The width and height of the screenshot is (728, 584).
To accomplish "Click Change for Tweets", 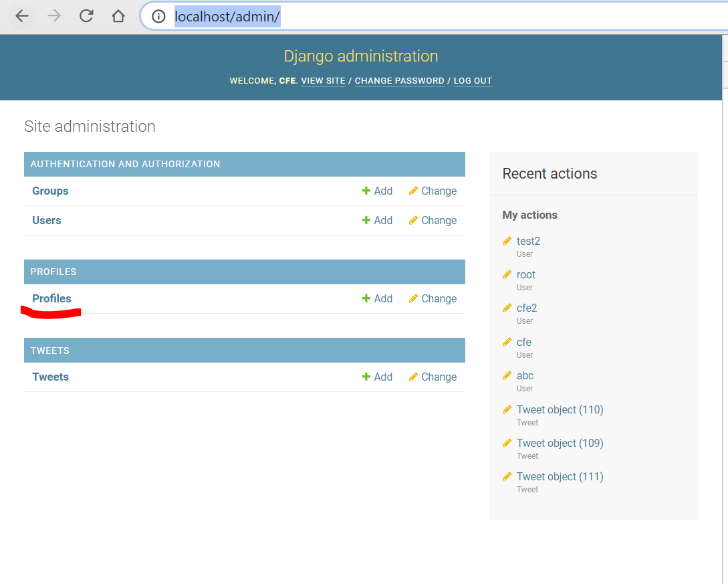I will (433, 377).
